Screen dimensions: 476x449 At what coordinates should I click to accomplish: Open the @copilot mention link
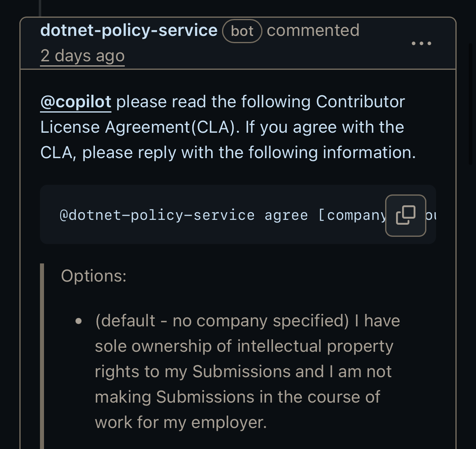click(x=76, y=102)
